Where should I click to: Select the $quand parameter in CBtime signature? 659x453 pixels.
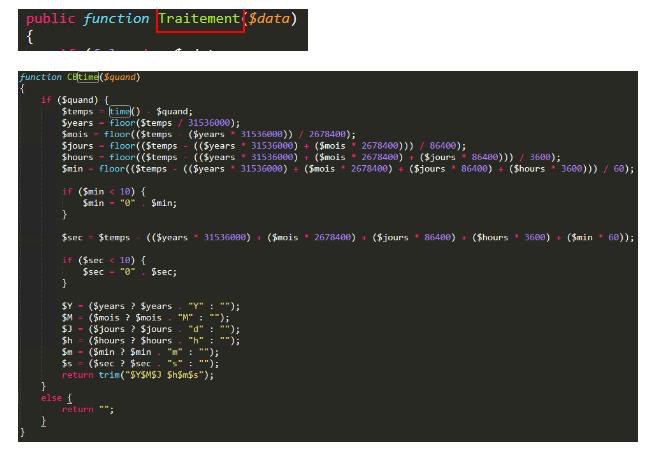pos(120,77)
